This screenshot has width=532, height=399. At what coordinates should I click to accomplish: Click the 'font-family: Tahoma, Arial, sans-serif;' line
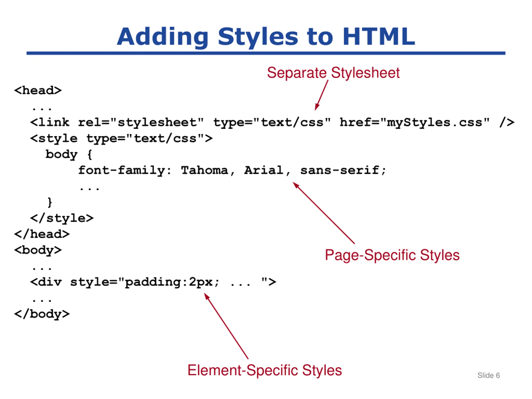point(232,171)
